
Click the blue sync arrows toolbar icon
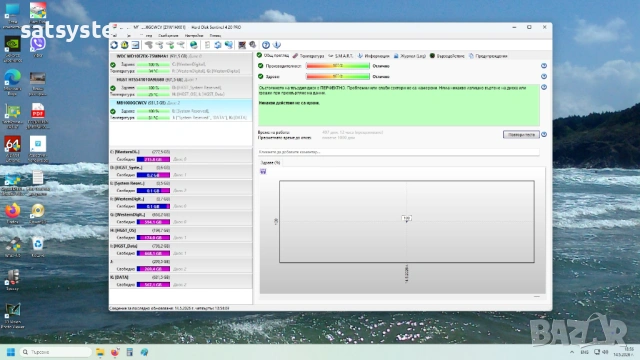click(x=218, y=45)
